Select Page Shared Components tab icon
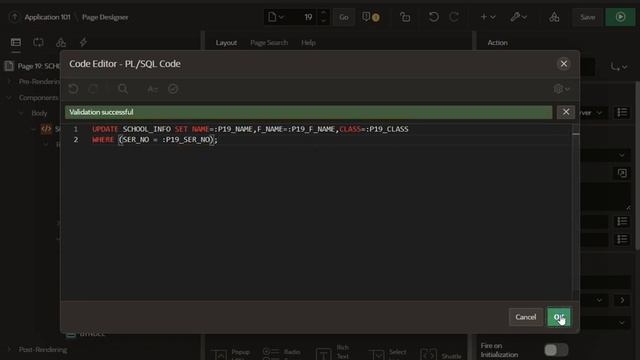 click(61, 42)
